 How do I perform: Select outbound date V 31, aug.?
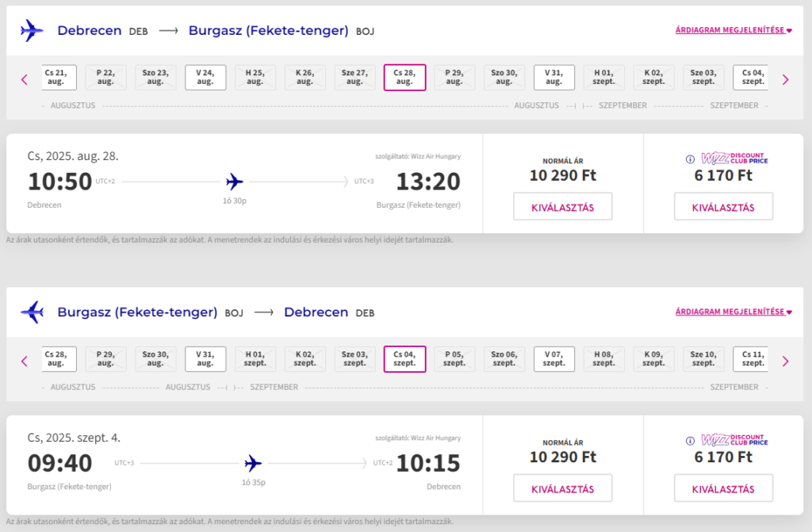[553, 77]
